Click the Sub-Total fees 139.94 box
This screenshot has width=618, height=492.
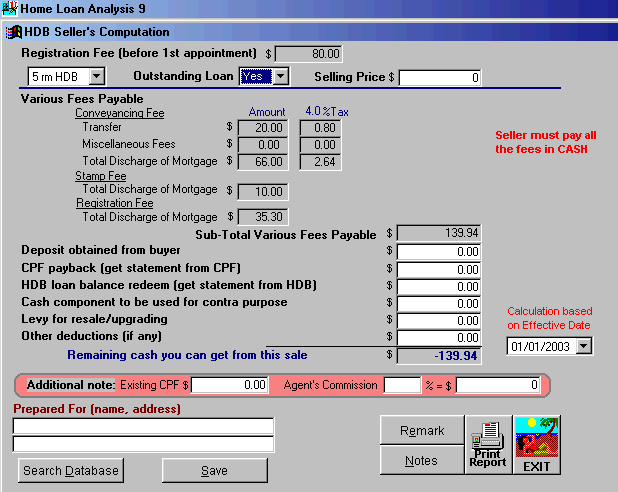438,233
